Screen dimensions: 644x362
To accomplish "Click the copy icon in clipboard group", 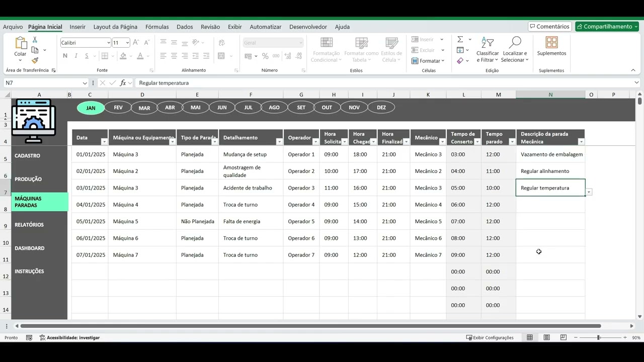I will click(35, 50).
